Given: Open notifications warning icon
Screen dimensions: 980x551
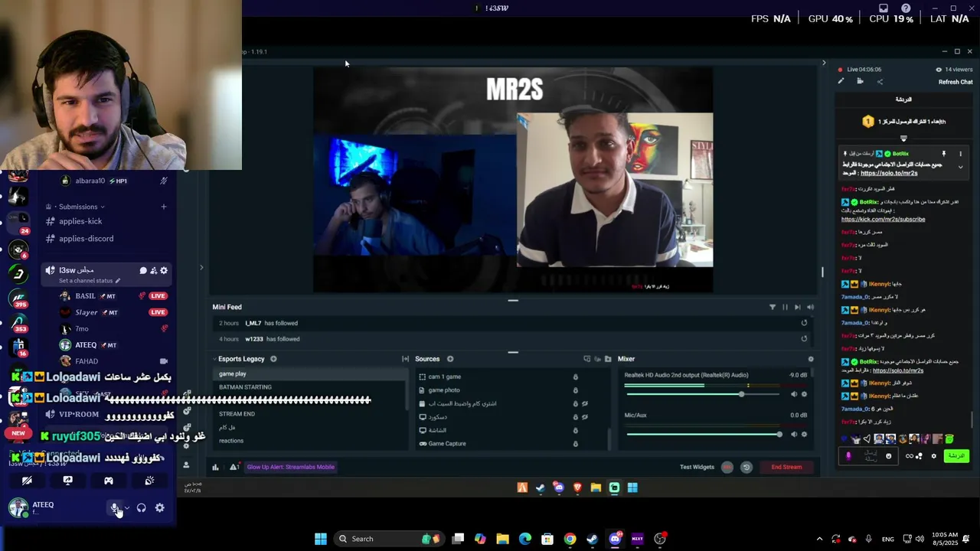Looking at the screenshot, I should pyautogui.click(x=234, y=467).
